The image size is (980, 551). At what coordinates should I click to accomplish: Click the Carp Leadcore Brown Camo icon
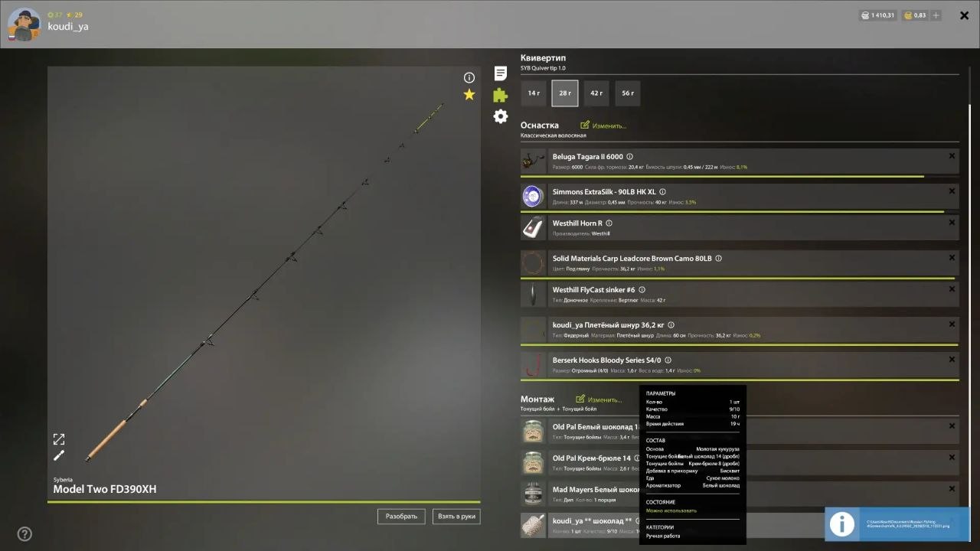point(533,263)
